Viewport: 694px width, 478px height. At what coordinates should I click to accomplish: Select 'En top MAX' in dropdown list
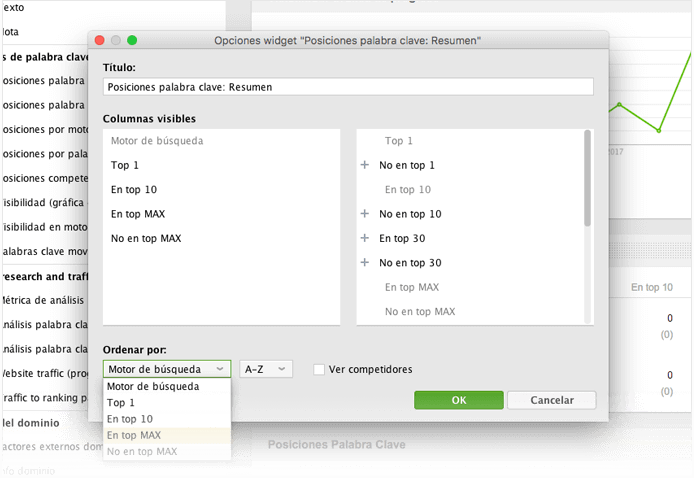[134, 435]
